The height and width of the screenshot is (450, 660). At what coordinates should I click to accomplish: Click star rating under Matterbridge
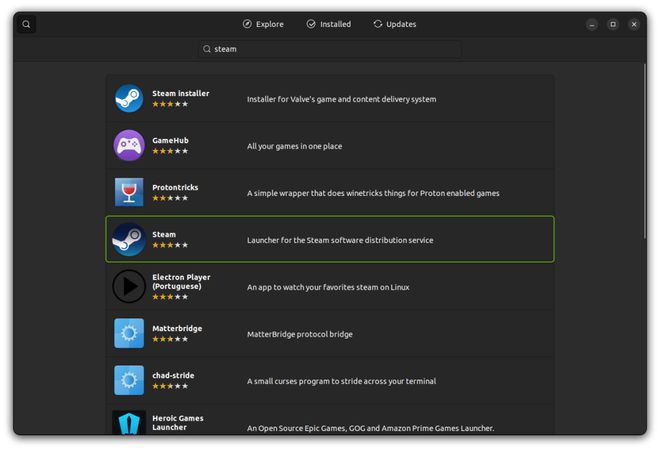(x=170, y=339)
